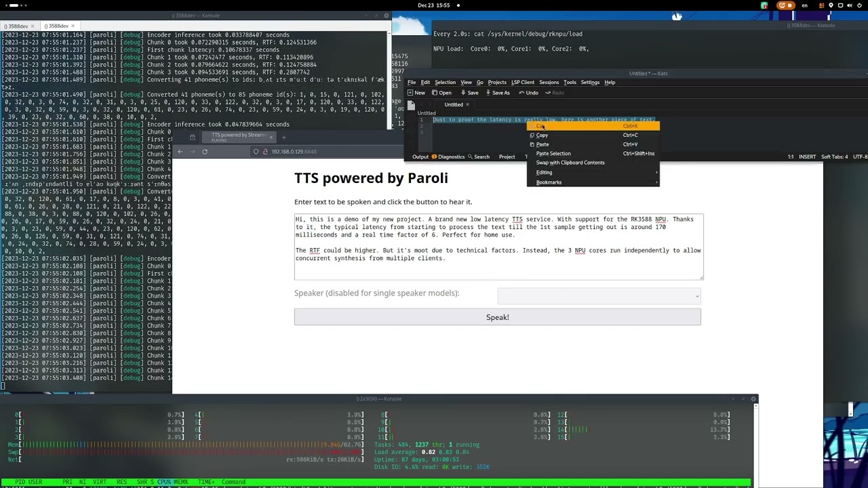Open Kate's File menu
Image resolution: width=868 pixels, height=488 pixels.
[x=412, y=83]
